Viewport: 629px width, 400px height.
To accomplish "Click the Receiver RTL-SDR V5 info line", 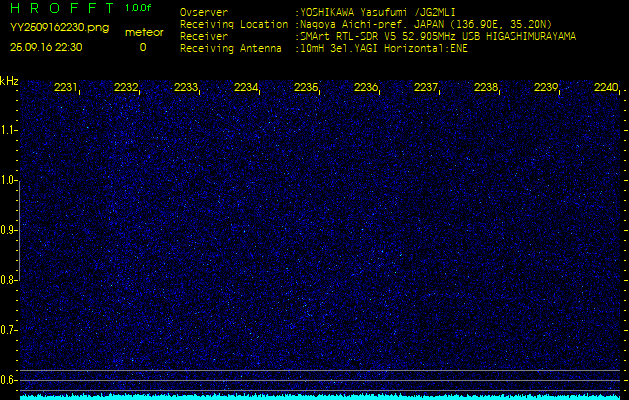I will (436, 35).
